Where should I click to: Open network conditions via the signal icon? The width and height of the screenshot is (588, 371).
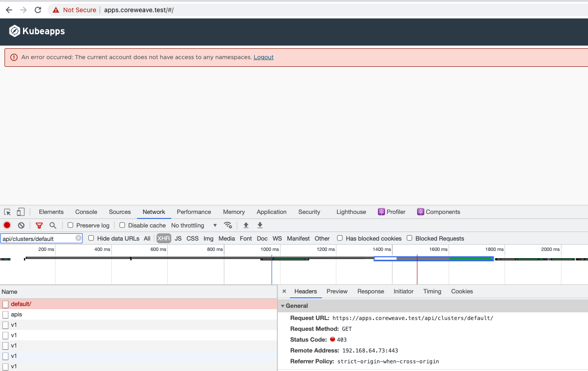[x=228, y=225]
